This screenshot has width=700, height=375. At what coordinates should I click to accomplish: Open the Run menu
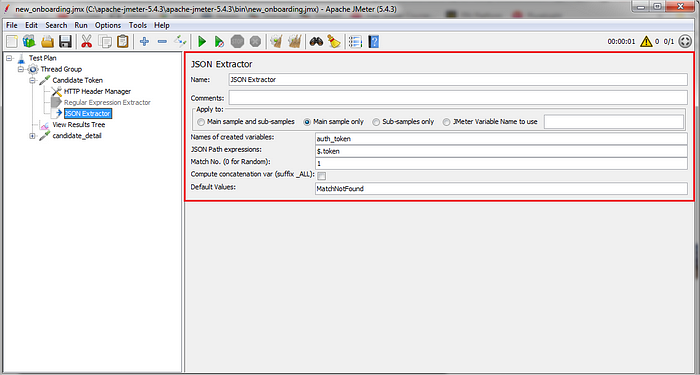(81, 25)
